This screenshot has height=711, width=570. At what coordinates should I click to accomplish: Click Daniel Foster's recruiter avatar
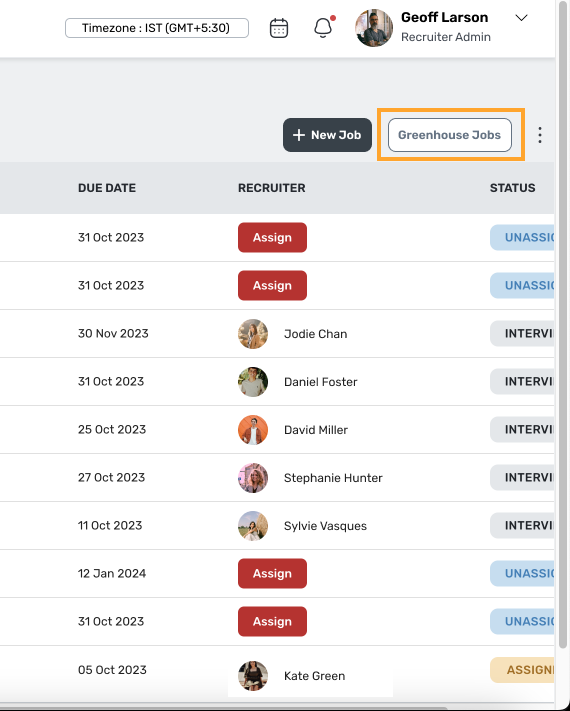pyautogui.click(x=253, y=382)
